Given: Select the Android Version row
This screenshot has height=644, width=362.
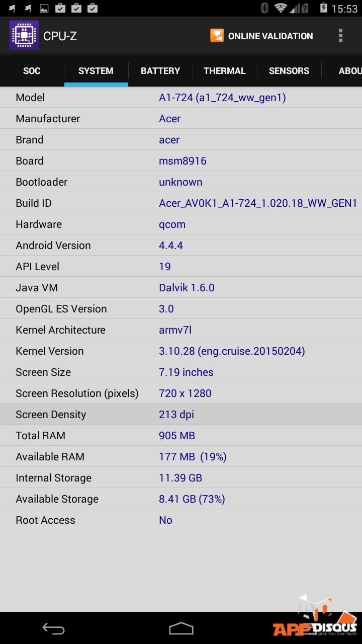Looking at the screenshot, I should [181, 246].
